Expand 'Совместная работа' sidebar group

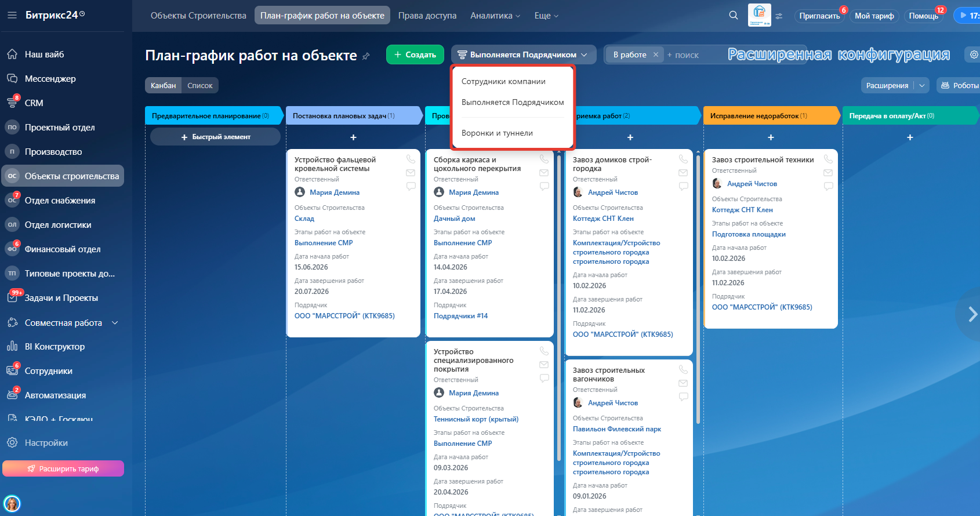coord(115,322)
